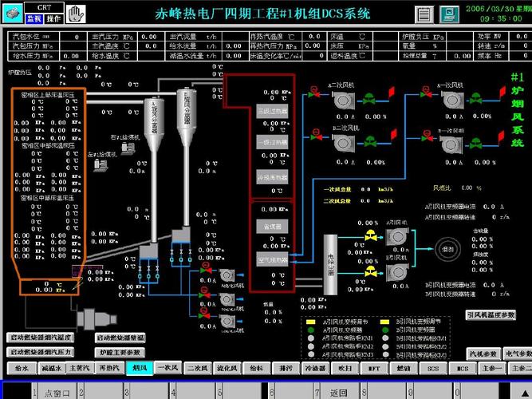Viewport: 532px width, 399px height.
Task: Toggle B引风机变频调节 yellow indicator
Action: [x=384, y=322]
